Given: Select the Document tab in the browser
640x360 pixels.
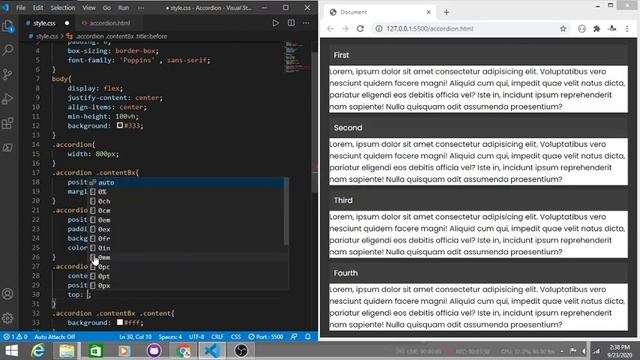Looking at the screenshot, I should coord(380,12).
